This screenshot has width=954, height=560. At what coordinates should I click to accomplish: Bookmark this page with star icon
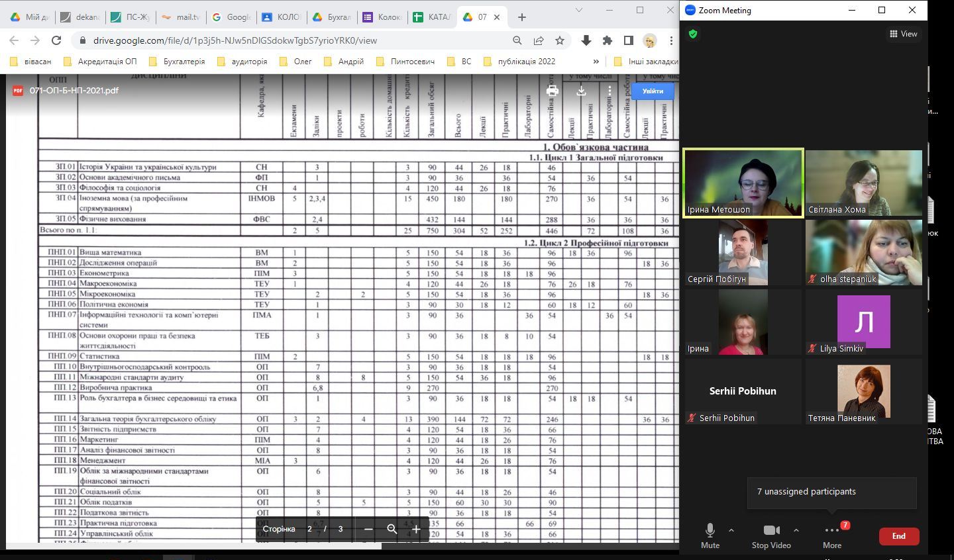click(x=560, y=40)
